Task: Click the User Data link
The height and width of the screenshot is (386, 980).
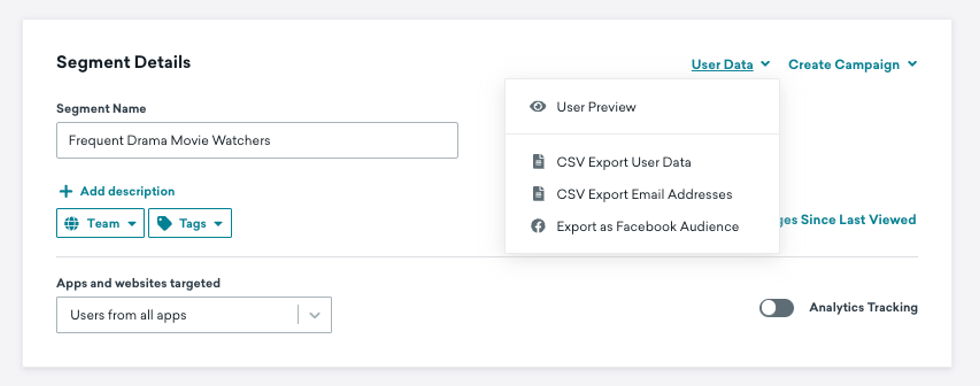Action: (x=722, y=65)
